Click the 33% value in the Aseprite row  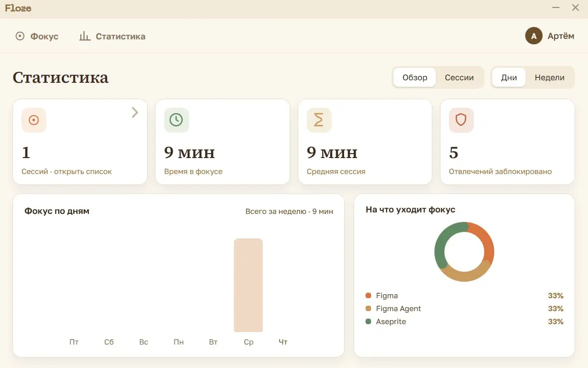556,322
